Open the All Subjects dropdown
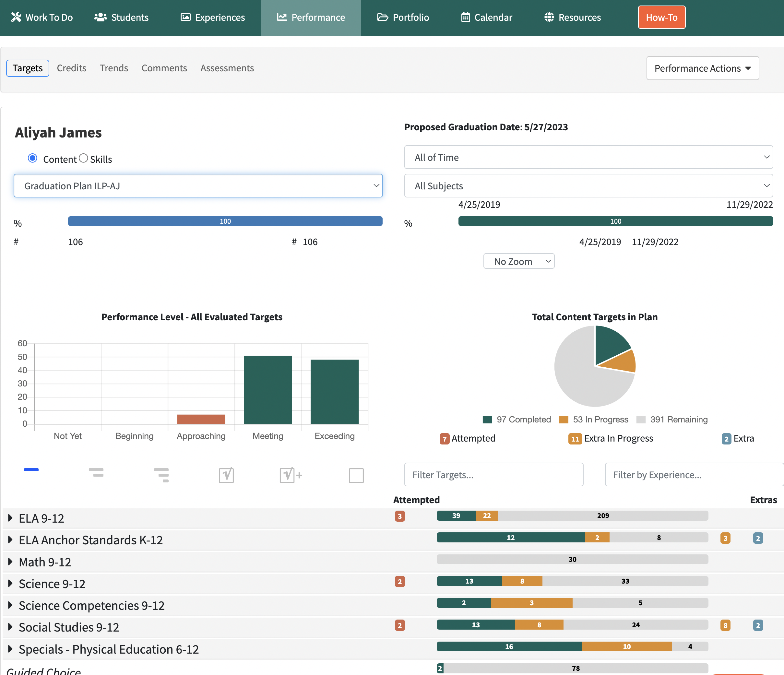Image resolution: width=784 pixels, height=675 pixels. [x=588, y=186]
